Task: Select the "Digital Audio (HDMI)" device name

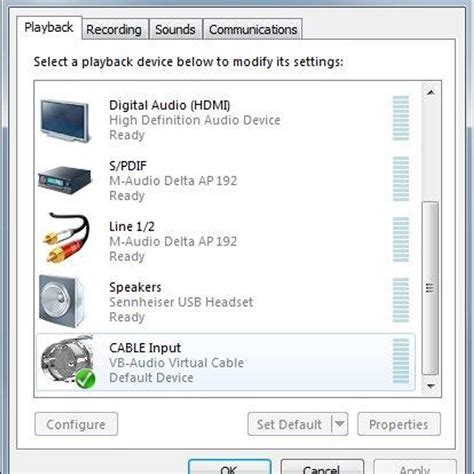Action: tap(170, 105)
